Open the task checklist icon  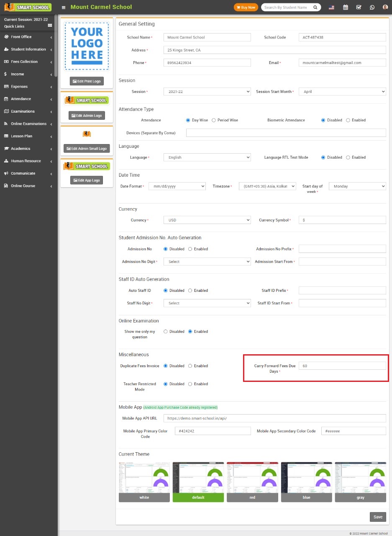tap(359, 7)
